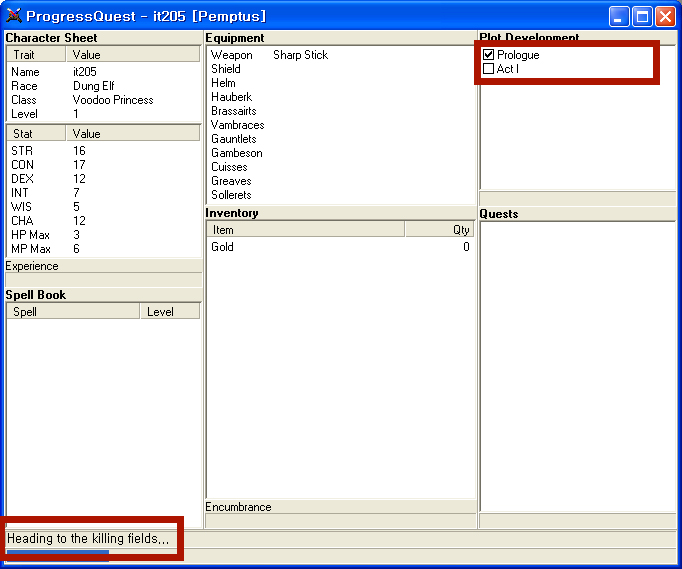Select the DEX stat row
Screen dimensions: 682x569
[x=104, y=178]
